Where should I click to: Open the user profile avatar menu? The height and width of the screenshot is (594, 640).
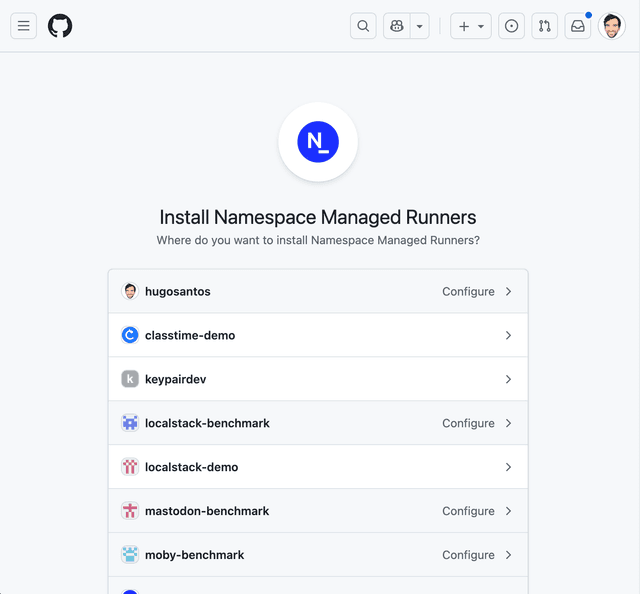tap(611, 26)
